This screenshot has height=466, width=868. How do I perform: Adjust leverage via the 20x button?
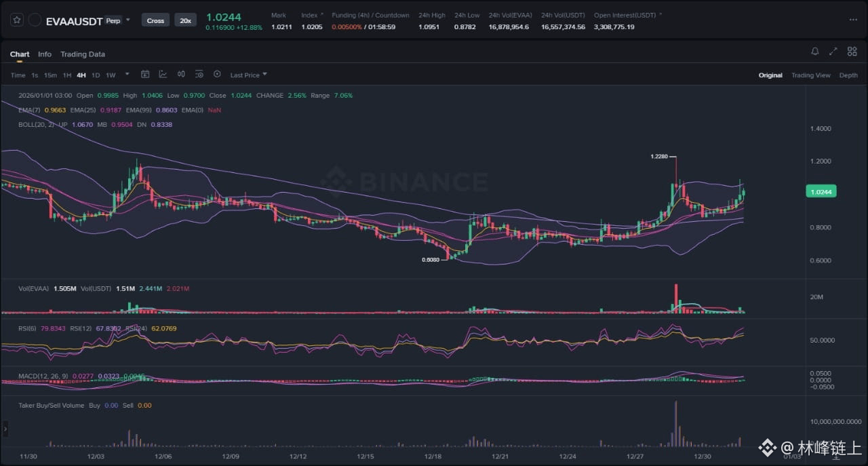click(x=184, y=20)
